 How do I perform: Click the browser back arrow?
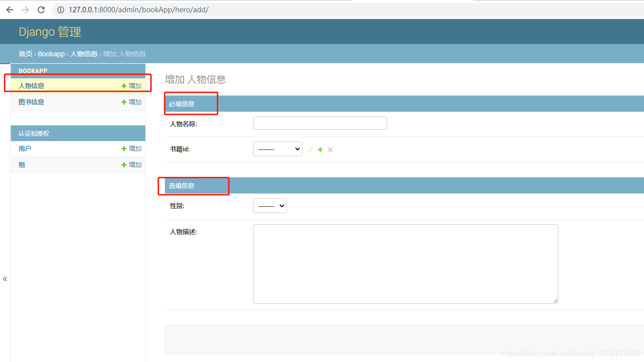(10, 10)
